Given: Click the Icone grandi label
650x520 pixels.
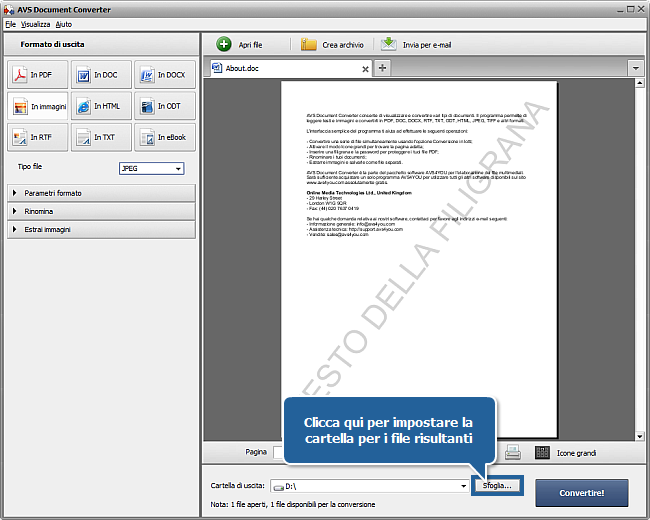Looking at the screenshot, I should click(576, 453).
